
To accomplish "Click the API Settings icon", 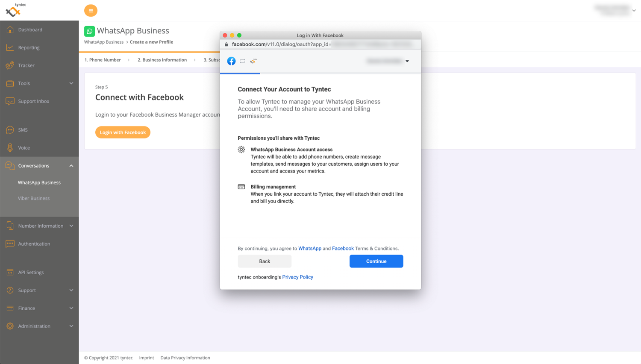I will pyautogui.click(x=10, y=272).
